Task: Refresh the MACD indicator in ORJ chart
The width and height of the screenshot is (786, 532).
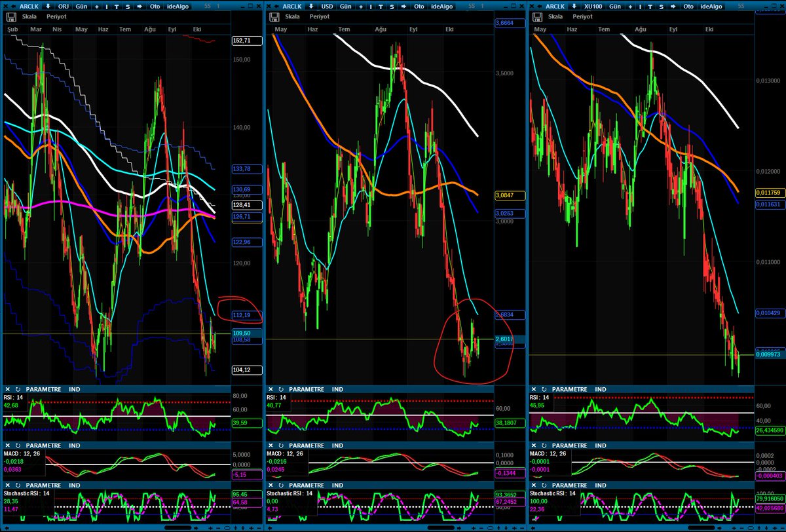Action: pyautogui.click(x=16, y=445)
